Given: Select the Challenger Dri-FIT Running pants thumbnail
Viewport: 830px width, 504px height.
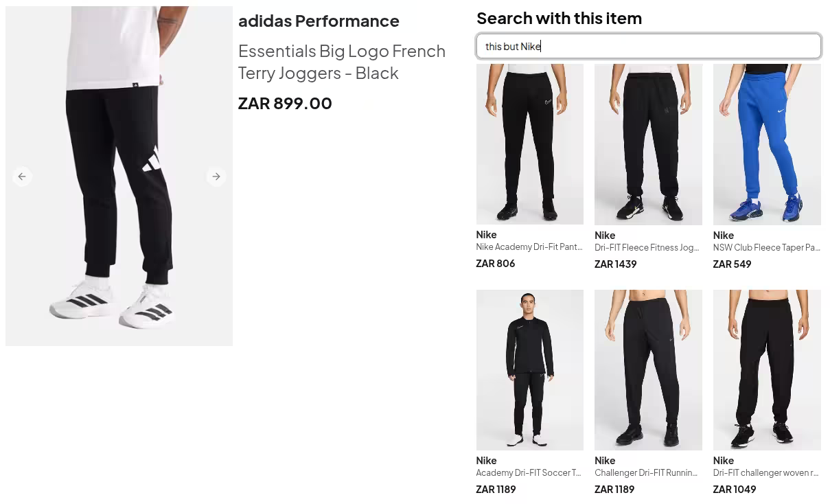Looking at the screenshot, I should [648, 369].
